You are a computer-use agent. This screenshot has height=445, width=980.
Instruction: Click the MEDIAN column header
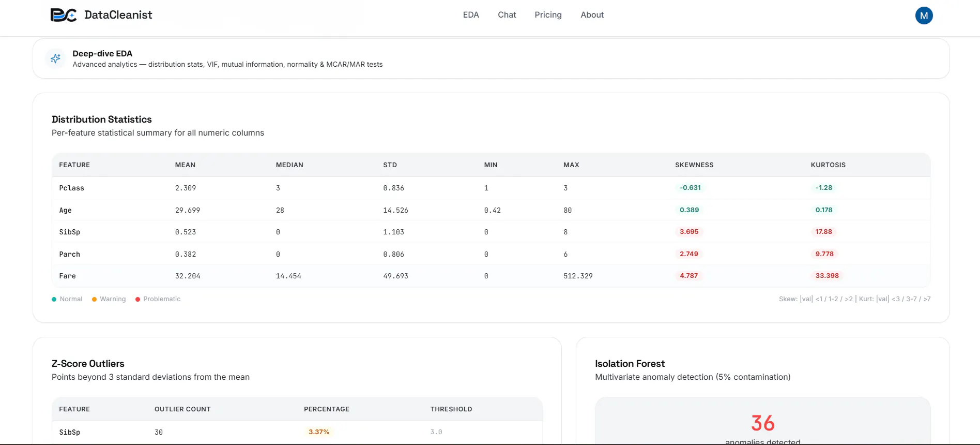click(289, 165)
